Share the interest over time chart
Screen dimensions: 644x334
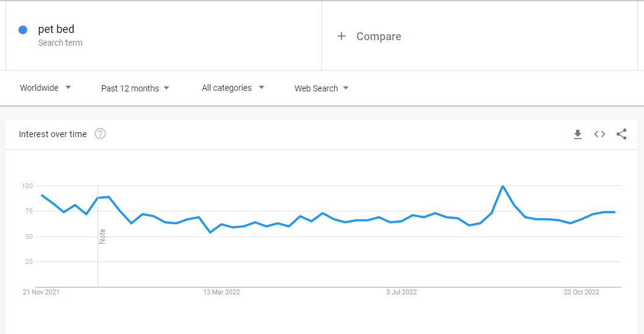[621, 134]
